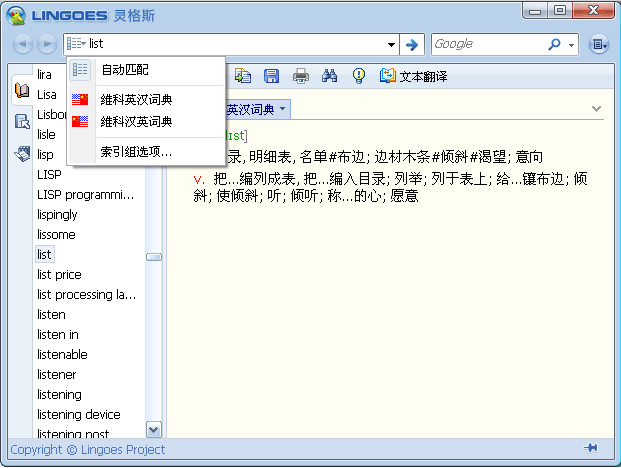
Task: Click the blue go arrow button
Action: point(412,44)
